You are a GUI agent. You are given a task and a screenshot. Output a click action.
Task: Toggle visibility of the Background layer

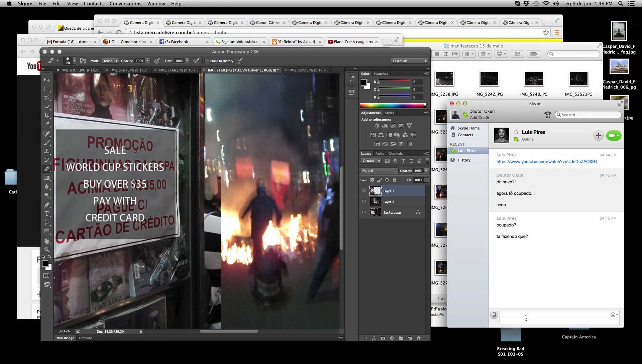tap(364, 212)
